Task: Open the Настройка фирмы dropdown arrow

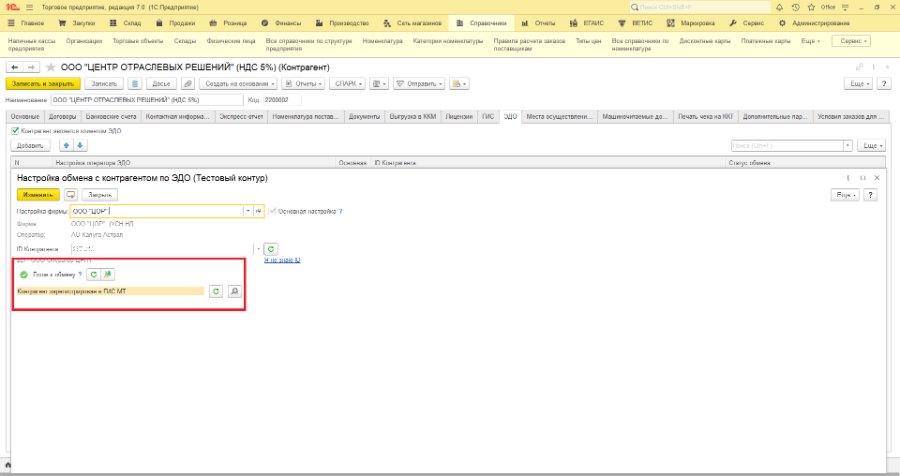Action: (x=248, y=211)
